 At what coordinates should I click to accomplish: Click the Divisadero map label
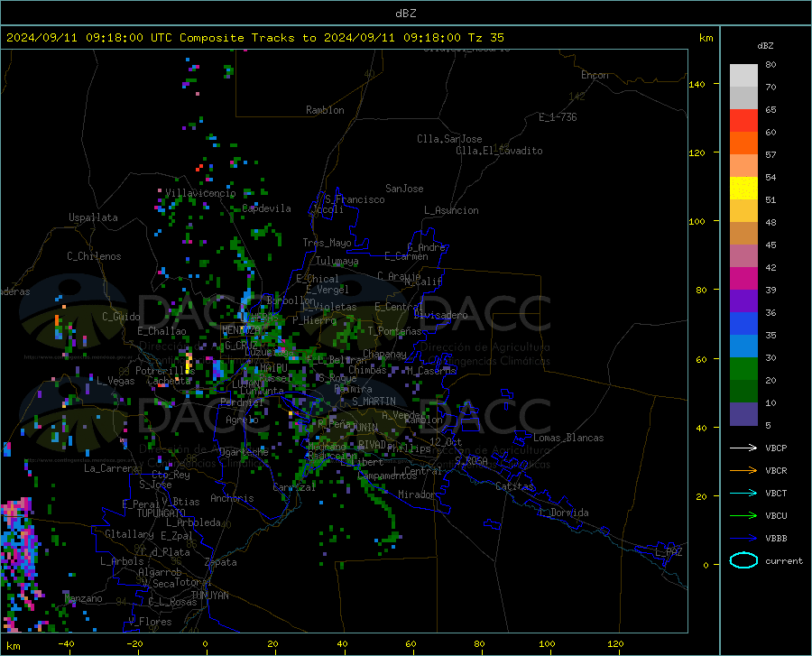pos(440,315)
